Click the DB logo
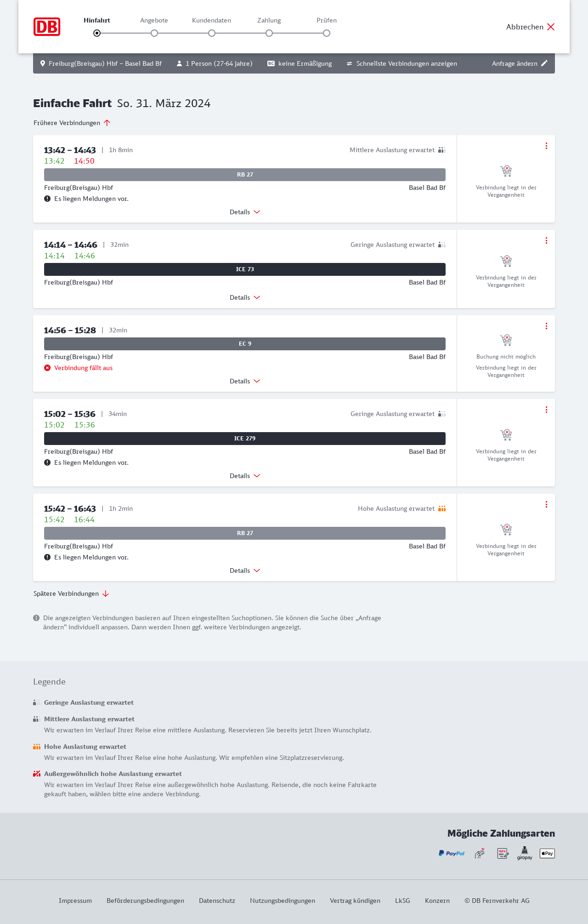The width and height of the screenshot is (588, 924). [x=47, y=27]
